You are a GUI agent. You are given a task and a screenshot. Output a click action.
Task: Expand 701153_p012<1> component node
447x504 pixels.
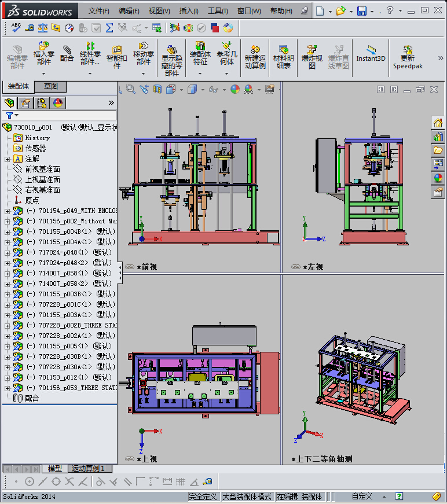pyautogui.click(x=7, y=378)
